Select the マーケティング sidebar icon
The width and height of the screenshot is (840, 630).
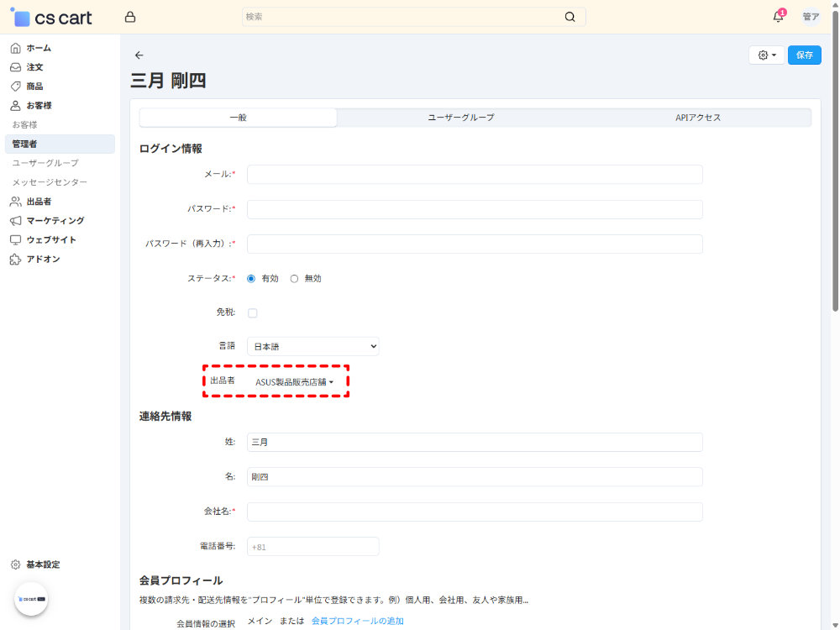click(14, 220)
